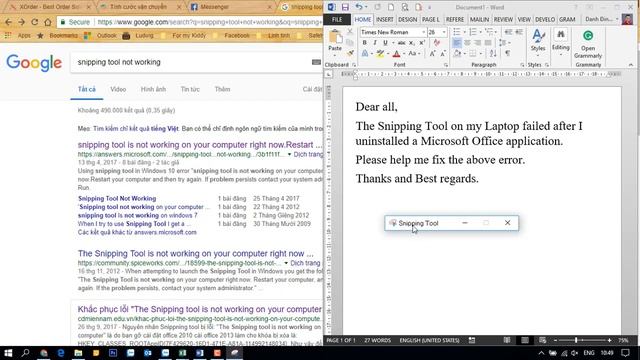
Task: Apply yellow text highlight color
Action: coord(380,53)
